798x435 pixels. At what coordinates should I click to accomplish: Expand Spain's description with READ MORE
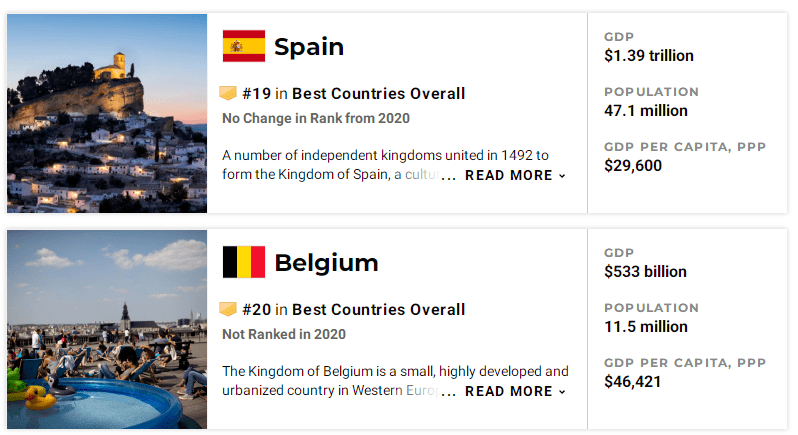(x=515, y=175)
